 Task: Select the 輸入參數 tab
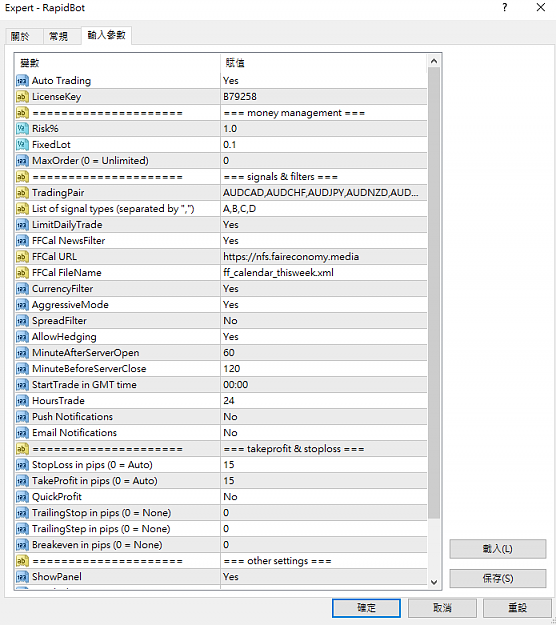tap(106, 35)
